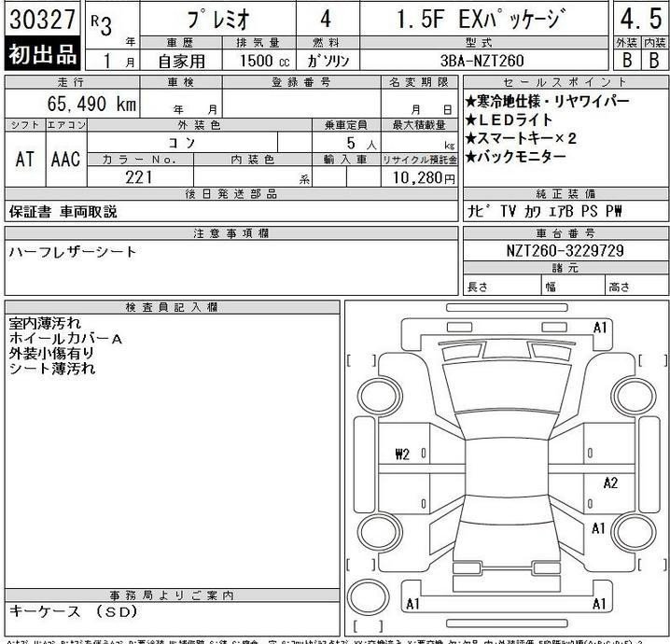Select the recycle deposit 10,280円
Screen dimensions: 670x644
424,177
